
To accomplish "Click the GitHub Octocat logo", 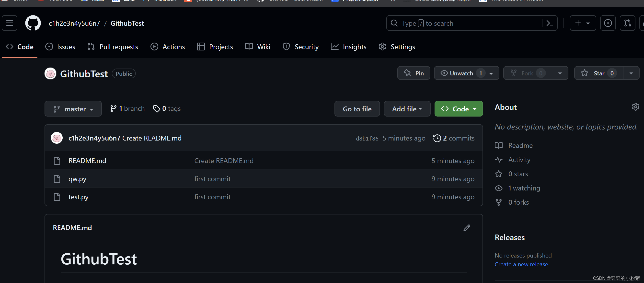I will tap(33, 23).
